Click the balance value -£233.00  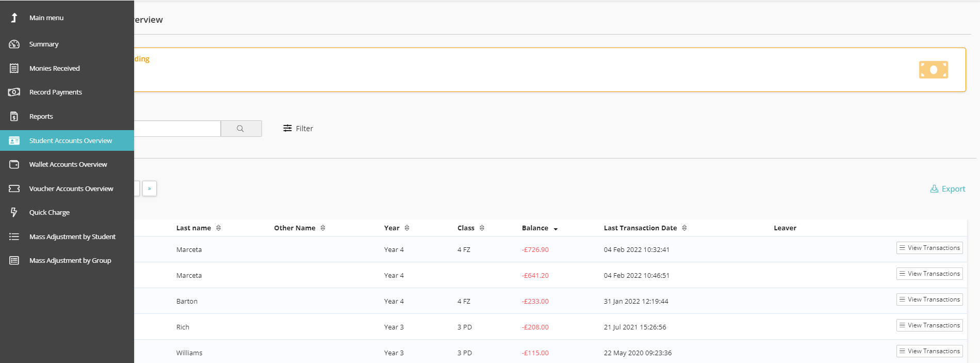coord(535,302)
